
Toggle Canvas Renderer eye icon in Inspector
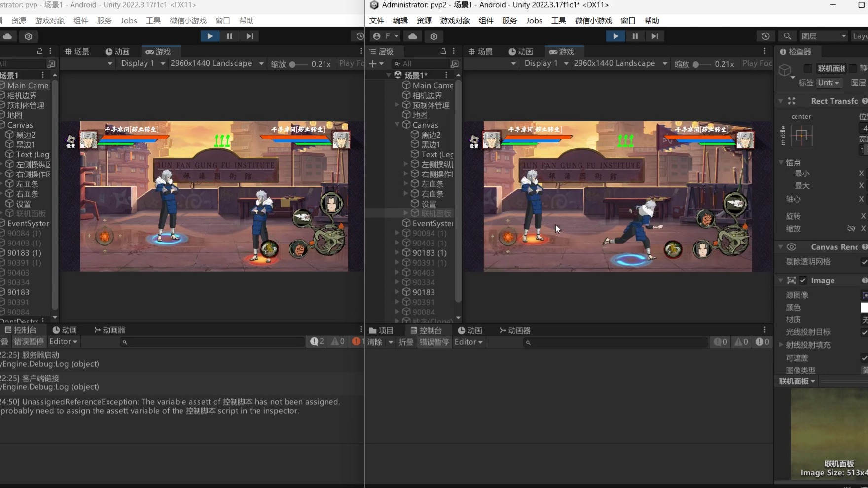click(x=792, y=247)
